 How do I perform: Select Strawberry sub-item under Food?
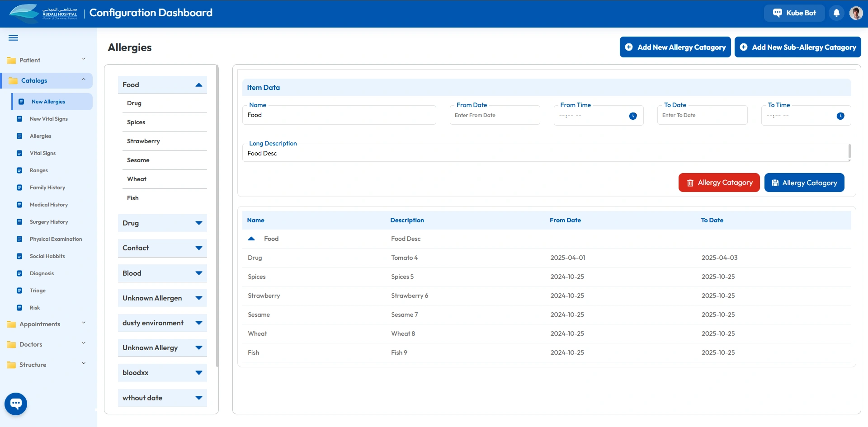143,141
